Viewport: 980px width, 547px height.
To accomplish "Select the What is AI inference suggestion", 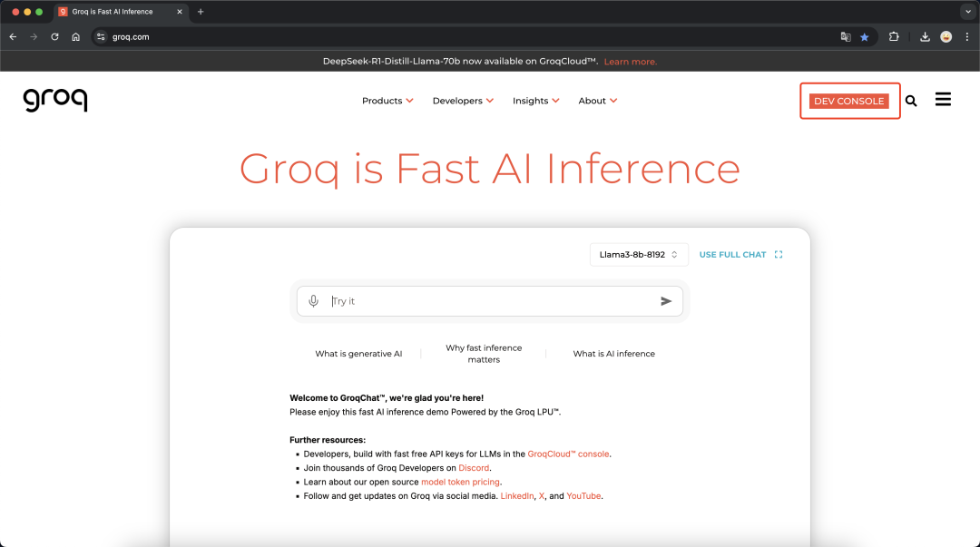I will click(613, 354).
